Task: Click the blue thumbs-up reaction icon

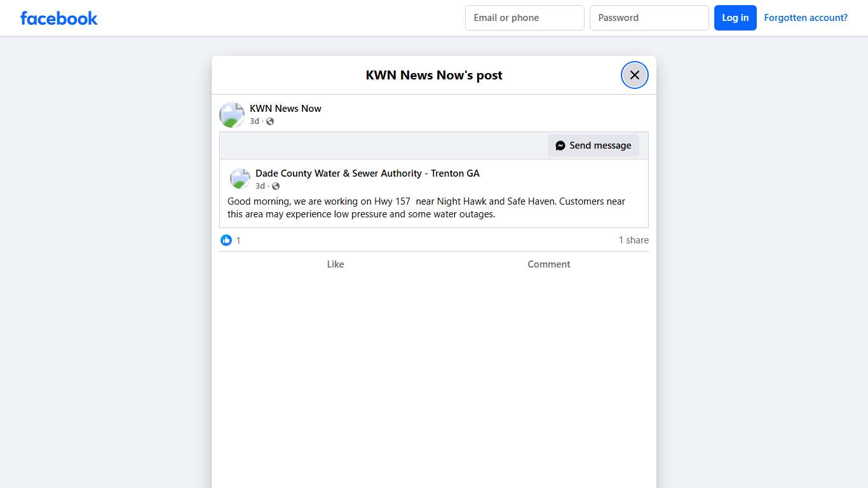Action: pos(226,240)
